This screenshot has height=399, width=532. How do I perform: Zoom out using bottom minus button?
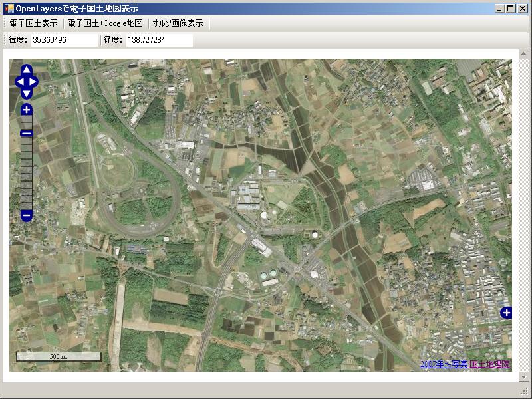[x=27, y=215]
